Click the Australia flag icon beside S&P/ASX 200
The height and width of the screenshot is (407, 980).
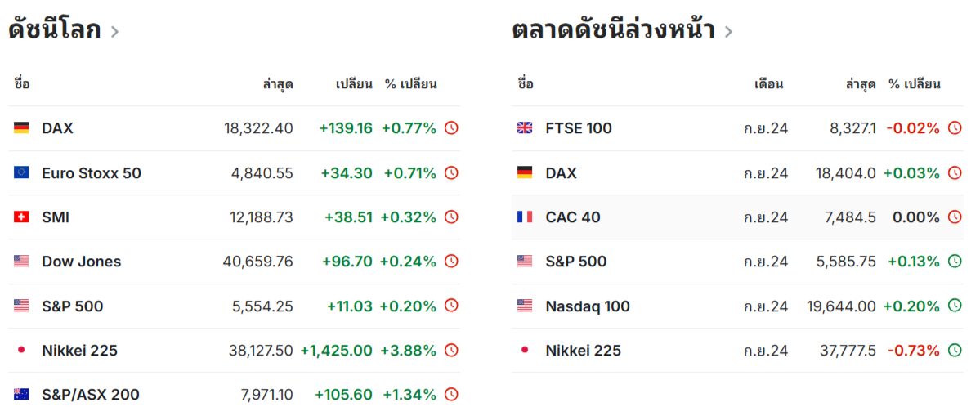21,395
